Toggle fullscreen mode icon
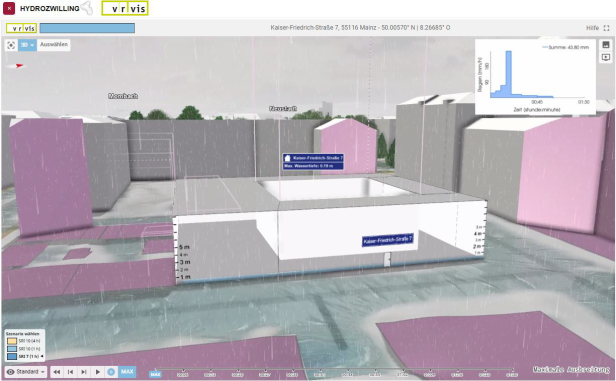Screen dimensions: 616x381 point(607,28)
